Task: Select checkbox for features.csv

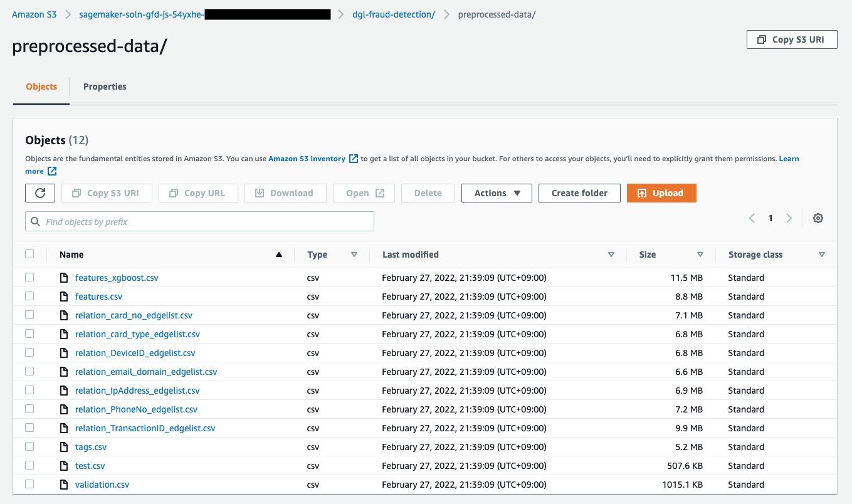Action: [x=29, y=296]
